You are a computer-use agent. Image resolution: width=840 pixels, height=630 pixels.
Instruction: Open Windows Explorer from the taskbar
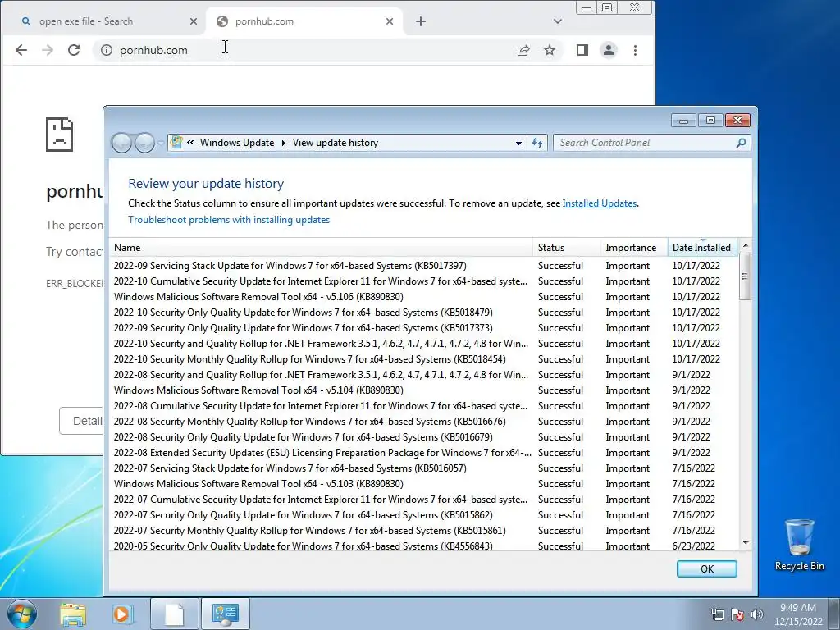[x=73, y=614]
